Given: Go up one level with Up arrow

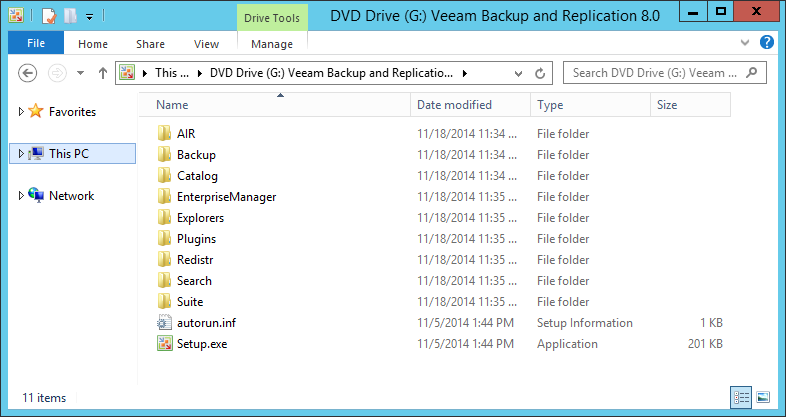Looking at the screenshot, I should [x=103, y=73].
